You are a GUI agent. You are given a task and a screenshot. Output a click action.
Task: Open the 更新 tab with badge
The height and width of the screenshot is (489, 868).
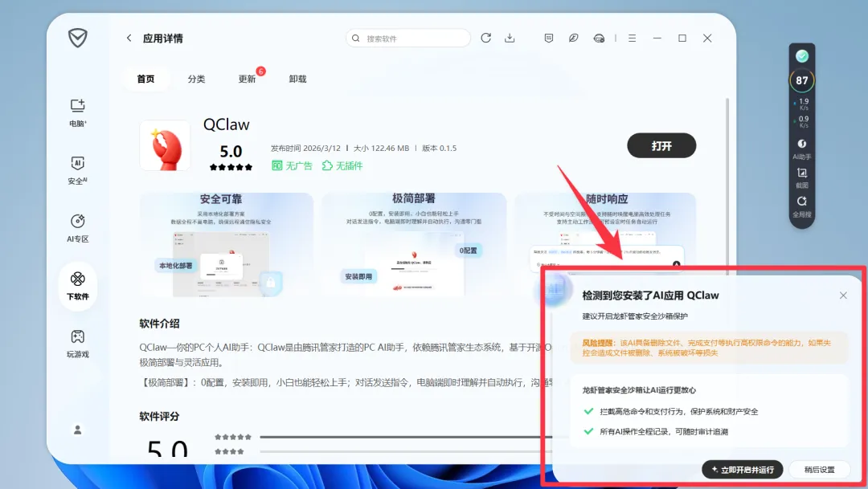point(247,79)
